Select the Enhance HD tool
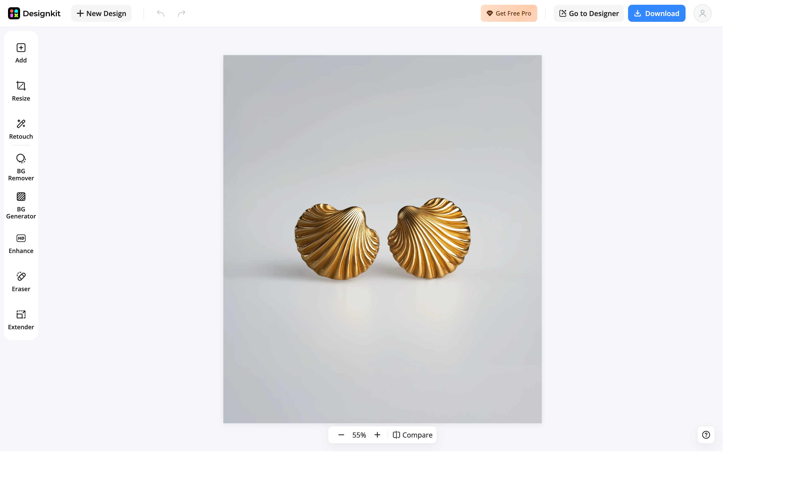 coord(21,243)
